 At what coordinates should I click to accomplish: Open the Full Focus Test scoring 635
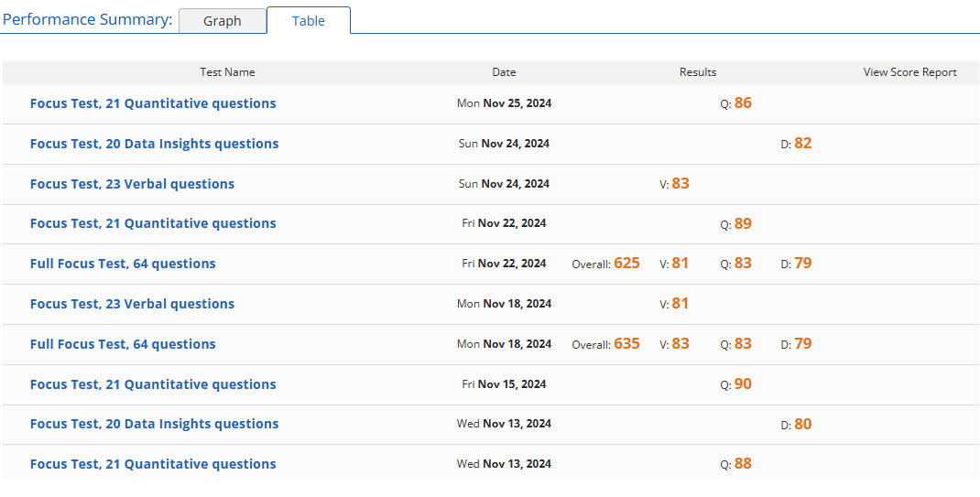pos(123,344)
